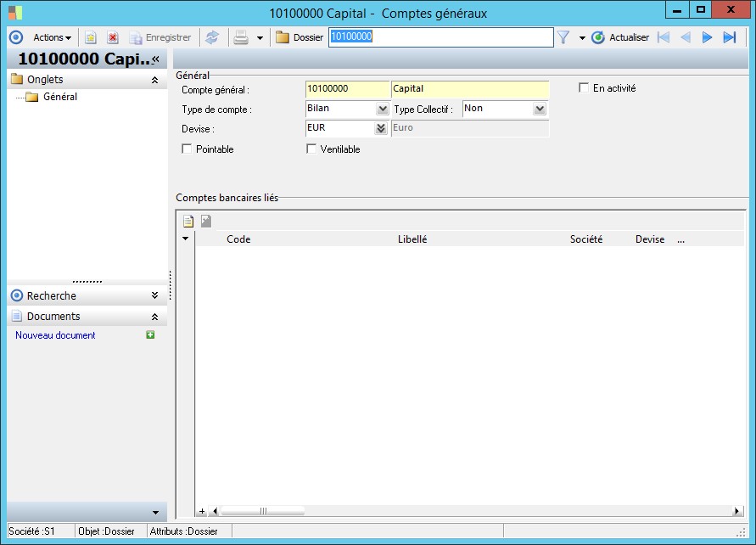Image resolution: width=756 pixels, height=545 pixels.
Task: Click the Dossier search input field
Action: (x=440, y=37)
